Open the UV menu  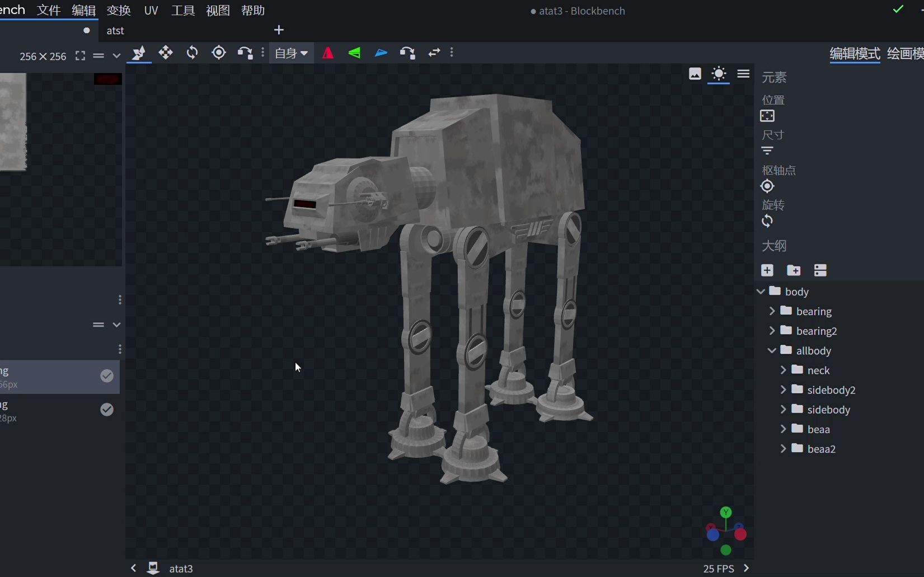[151, 10]
